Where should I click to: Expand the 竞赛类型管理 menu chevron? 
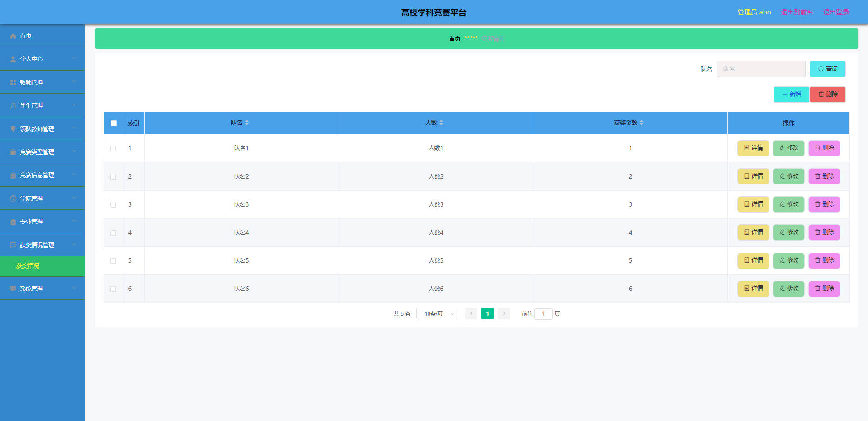(74, 151)
